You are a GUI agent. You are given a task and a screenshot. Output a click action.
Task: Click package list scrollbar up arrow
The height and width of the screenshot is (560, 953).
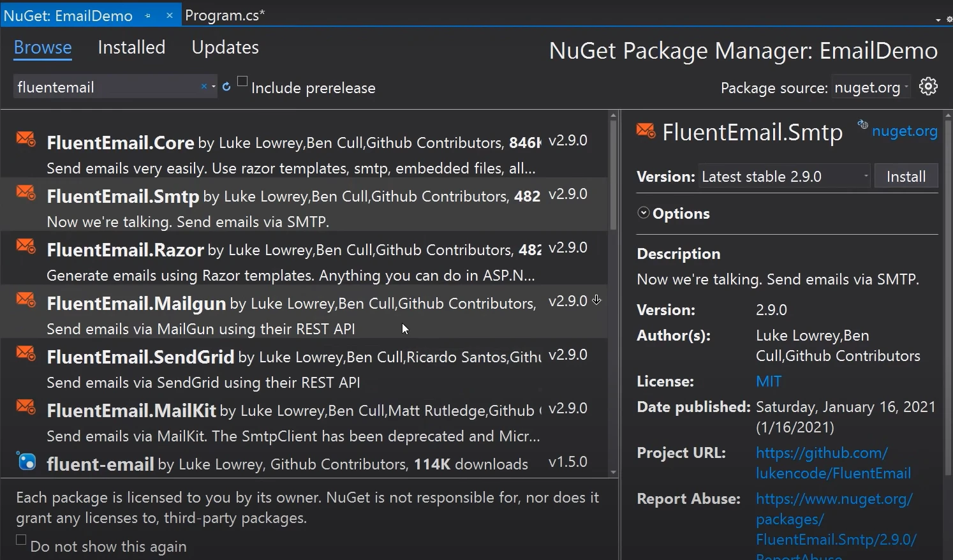point(613,116)
